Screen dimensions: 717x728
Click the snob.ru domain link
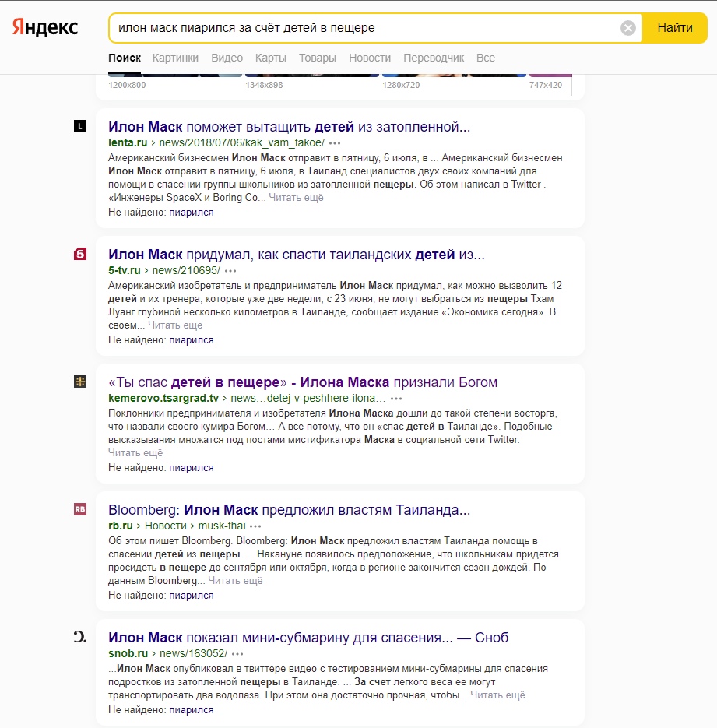pos(128,653)
